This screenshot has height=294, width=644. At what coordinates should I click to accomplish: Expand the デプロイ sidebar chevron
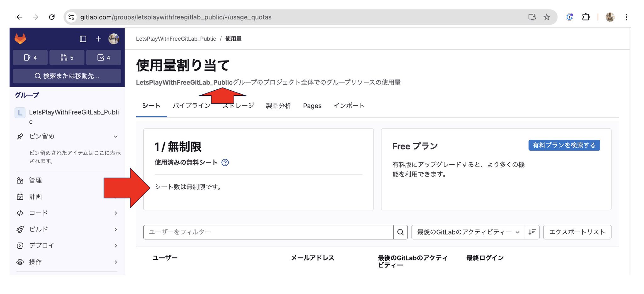pos(116,246)
